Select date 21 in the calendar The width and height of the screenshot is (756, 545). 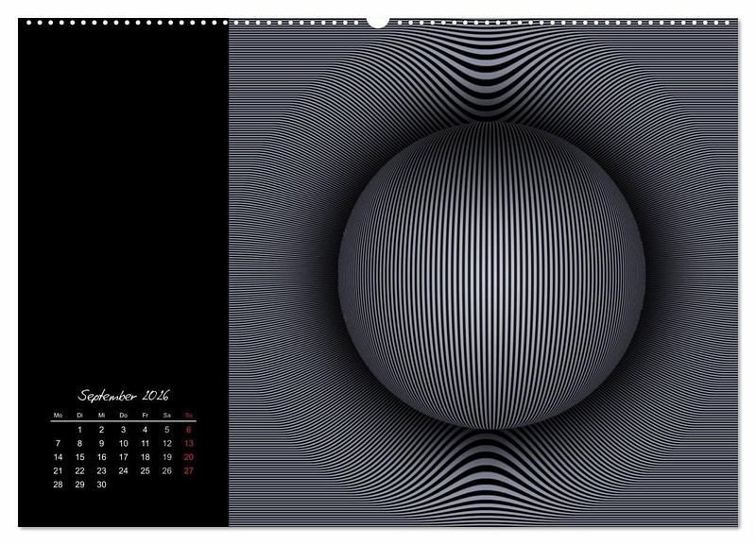(58, 470)
